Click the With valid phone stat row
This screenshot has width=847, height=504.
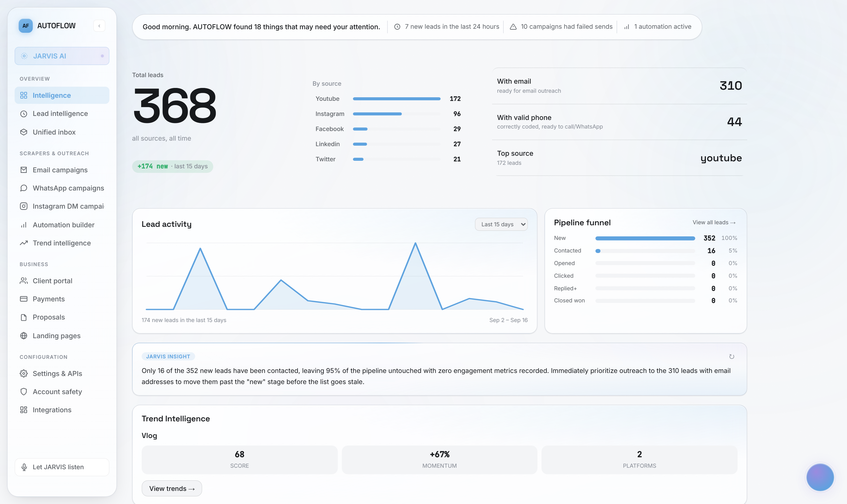coord(619,122)
